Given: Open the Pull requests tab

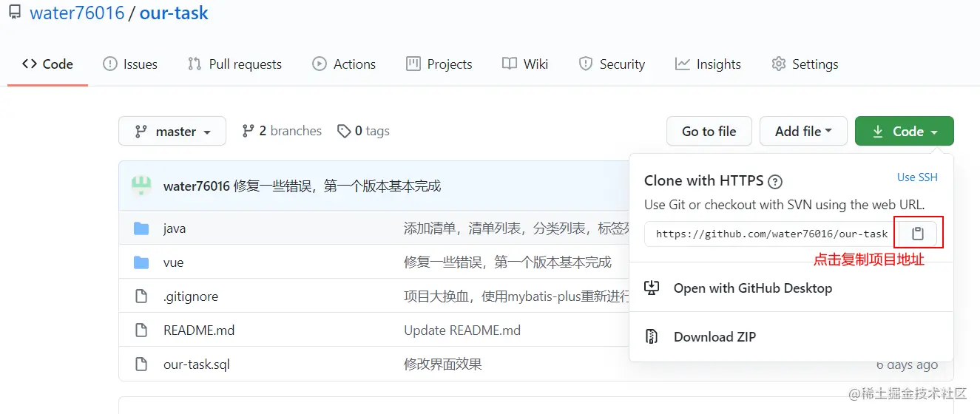Looking at the screenshot, I should (234, 64).
